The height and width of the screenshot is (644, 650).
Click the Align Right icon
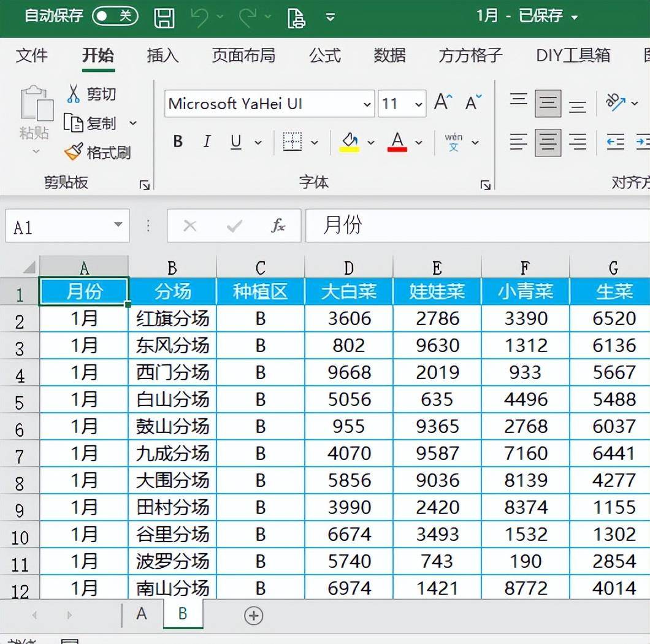(x=578, y=142)
